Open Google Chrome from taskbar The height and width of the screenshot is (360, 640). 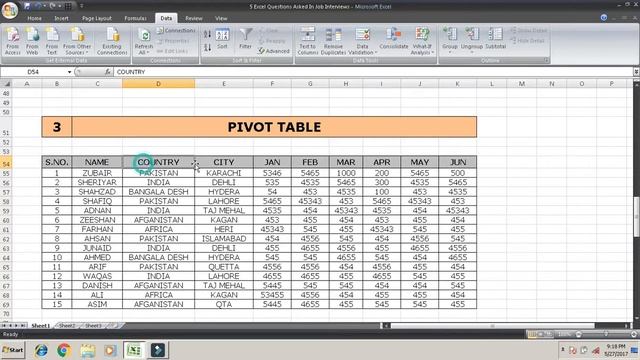point(64,350)
